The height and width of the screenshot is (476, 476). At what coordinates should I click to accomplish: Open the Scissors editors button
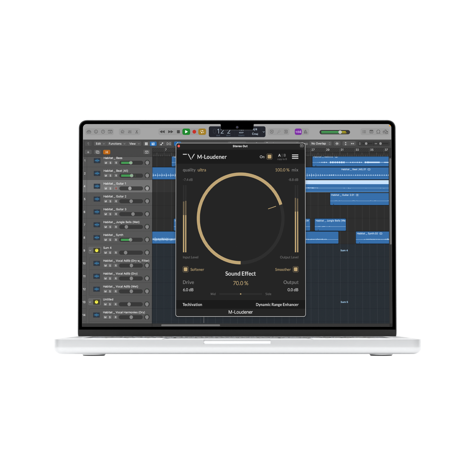coord(137,132)
